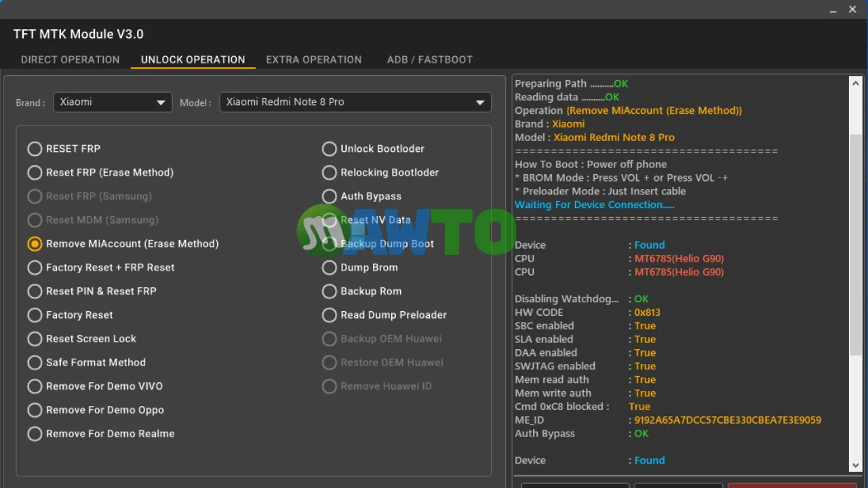Open the ADB / FASTBOOT tab
Viewport: 868px width, 488px height.
click(430, 60)
